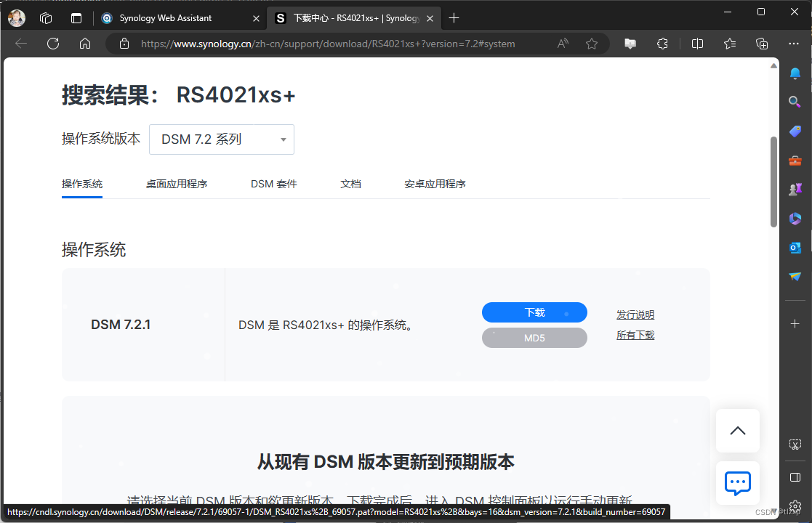Viewport: 812px width, 523px height.
Task: Open Microsoft 365 icon in sidebar
Action: (795, 219)
